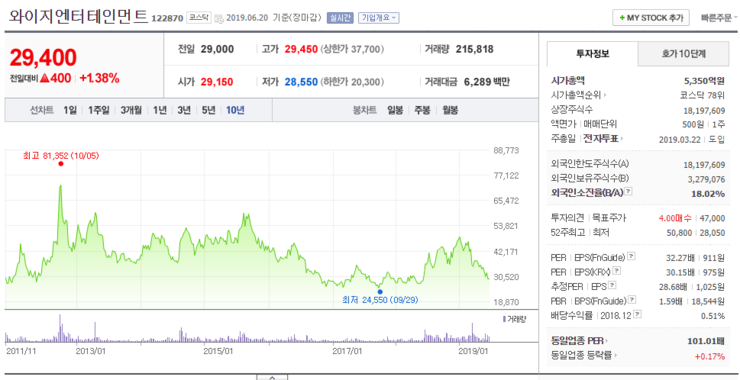740x380 pixels.
Task: Click the 0.51% dividend yield value
Action: (x=714, y=315)
